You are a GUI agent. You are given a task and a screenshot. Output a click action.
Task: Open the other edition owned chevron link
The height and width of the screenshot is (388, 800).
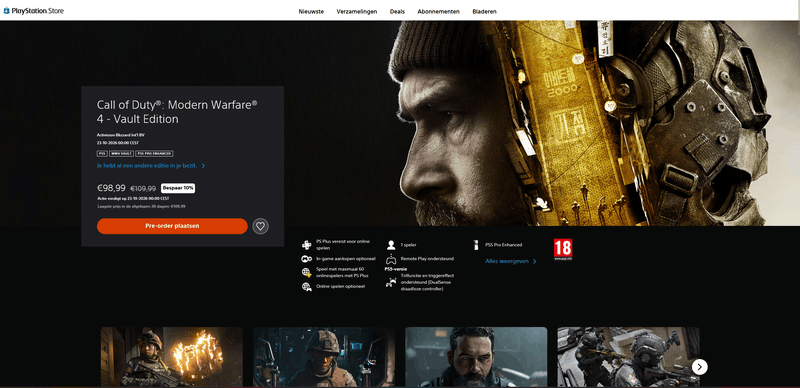point(203,166)
